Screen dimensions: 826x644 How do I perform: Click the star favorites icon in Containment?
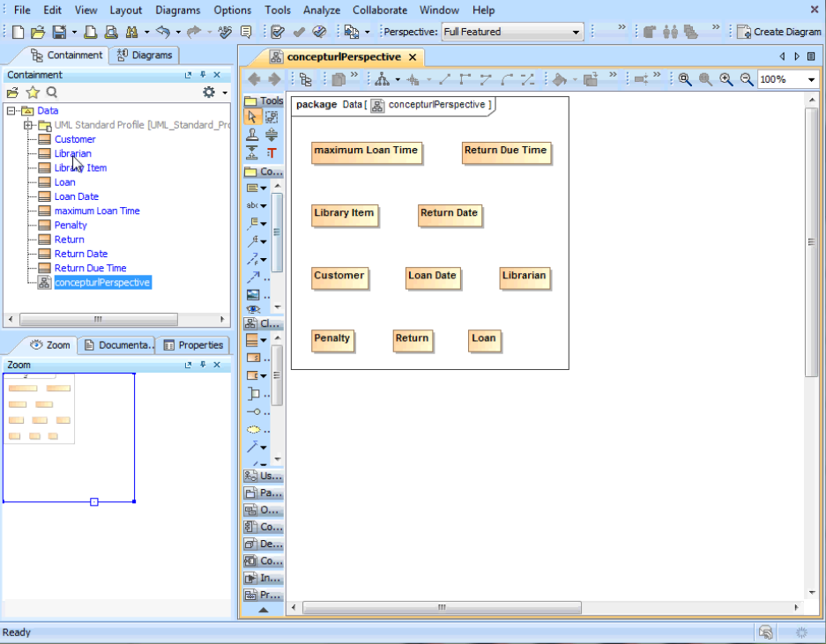tap(33, 93)
